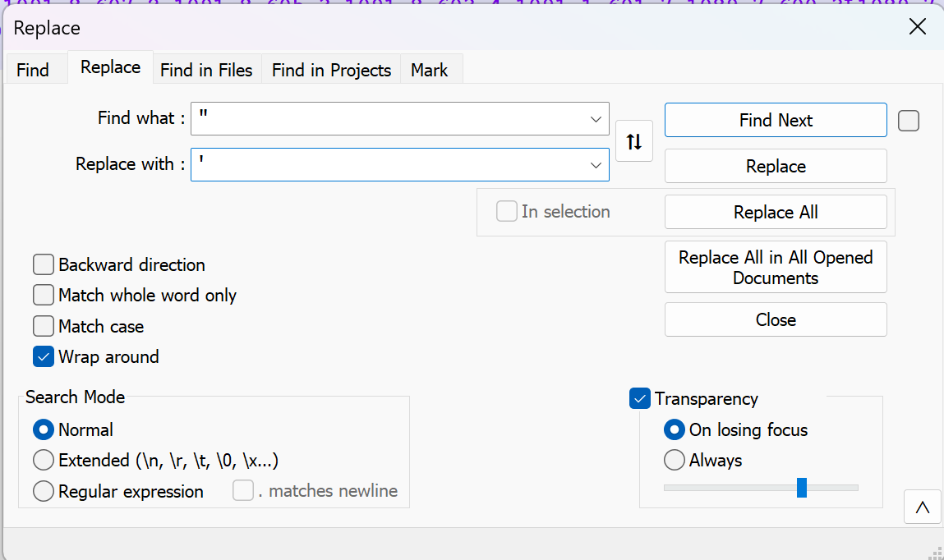Enable Backward direction
The height and width of the screenshot is (560, 944).
point(43,264)
